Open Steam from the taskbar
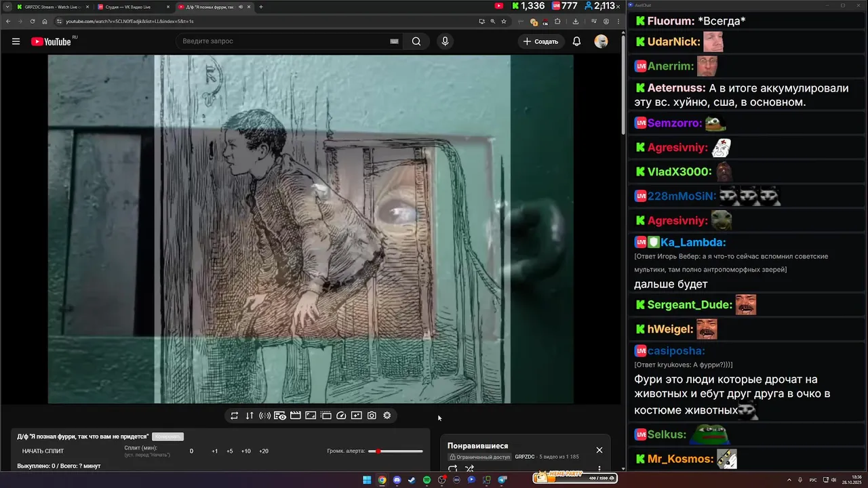The height and width of the screenshot is (488, 868). pyautogui.click(x=412, y=480)
